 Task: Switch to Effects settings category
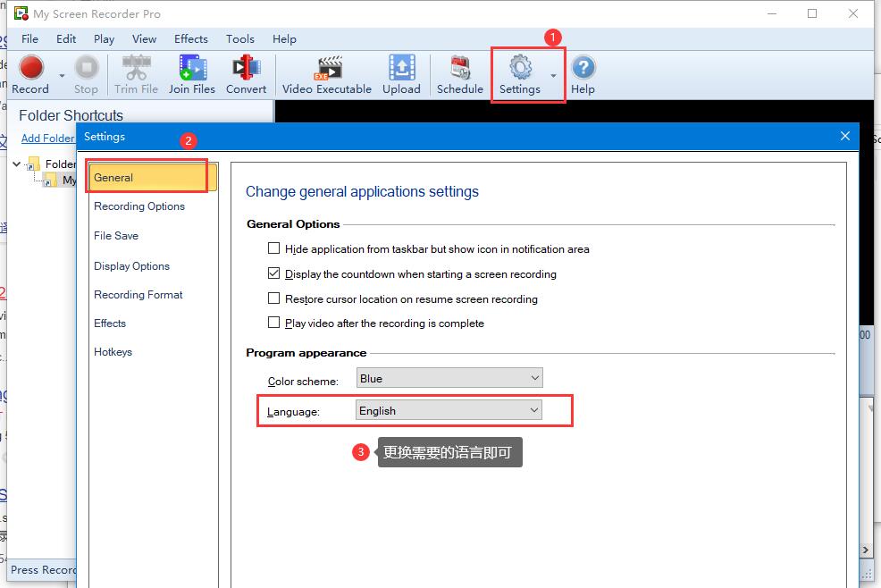pyautogui.click(x=110, y=323)
